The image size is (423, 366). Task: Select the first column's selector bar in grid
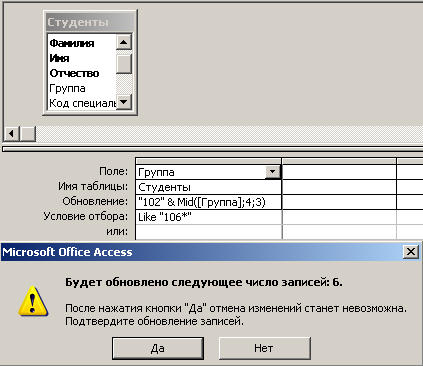tap(208, 161)
